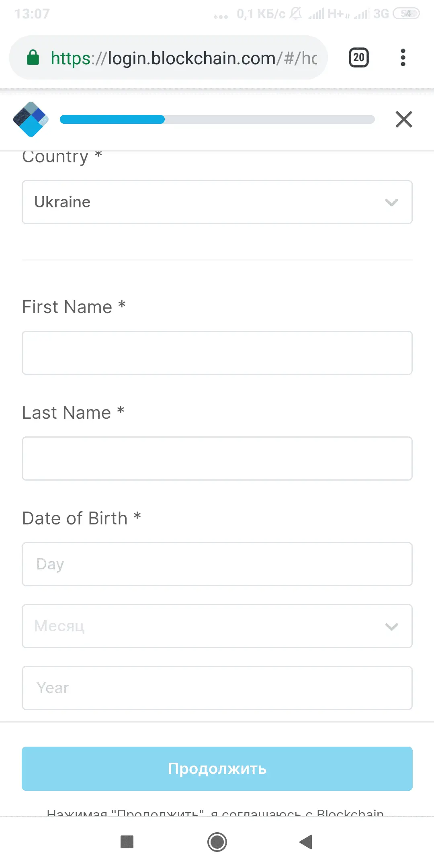This screenshot has width=434, height=868.
Task: Click the chevron arrow in Country field
Action: click(x=391, y=202)
